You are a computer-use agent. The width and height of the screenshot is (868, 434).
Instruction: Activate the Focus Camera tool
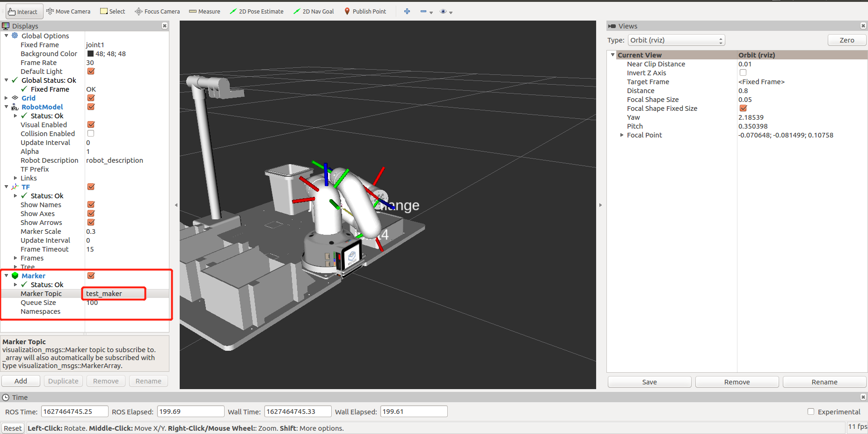(x=157, y=12)
